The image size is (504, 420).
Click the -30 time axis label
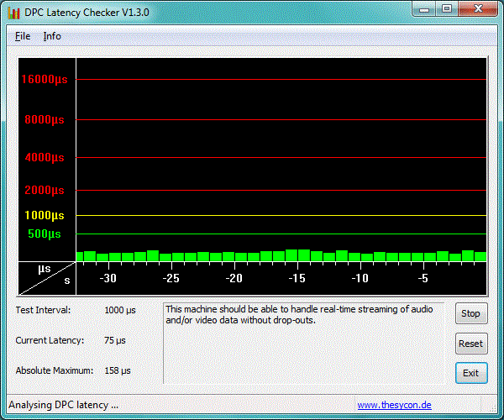click(x=108, y=278)
